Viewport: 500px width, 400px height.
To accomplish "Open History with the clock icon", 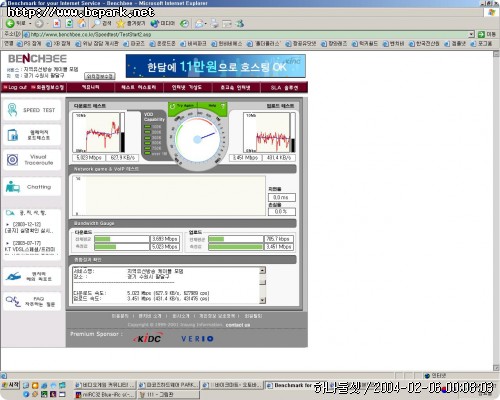I will pyautogui.click(x=184, y=24).
